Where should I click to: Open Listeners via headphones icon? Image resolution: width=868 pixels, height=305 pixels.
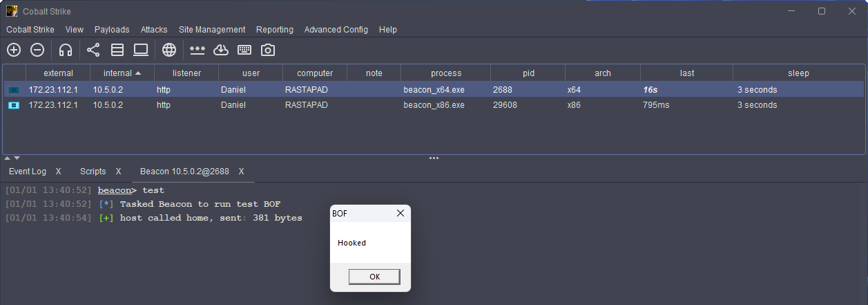click(66, 50)
